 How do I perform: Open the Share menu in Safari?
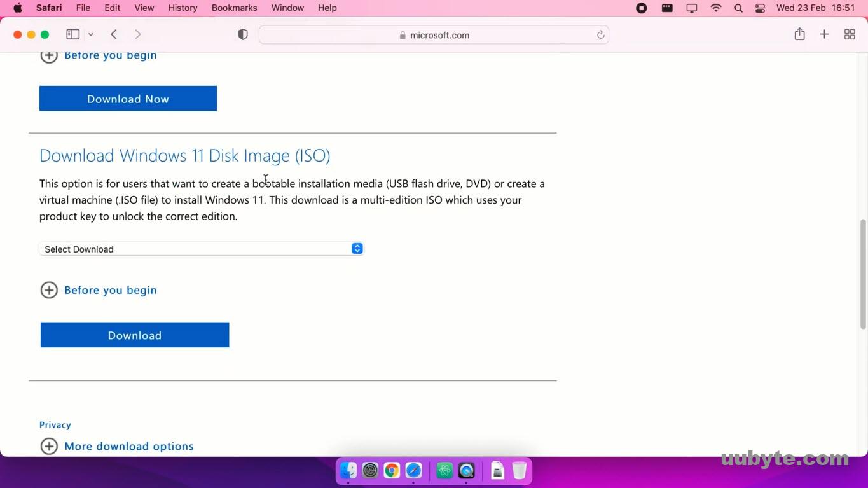pos(799,34)
